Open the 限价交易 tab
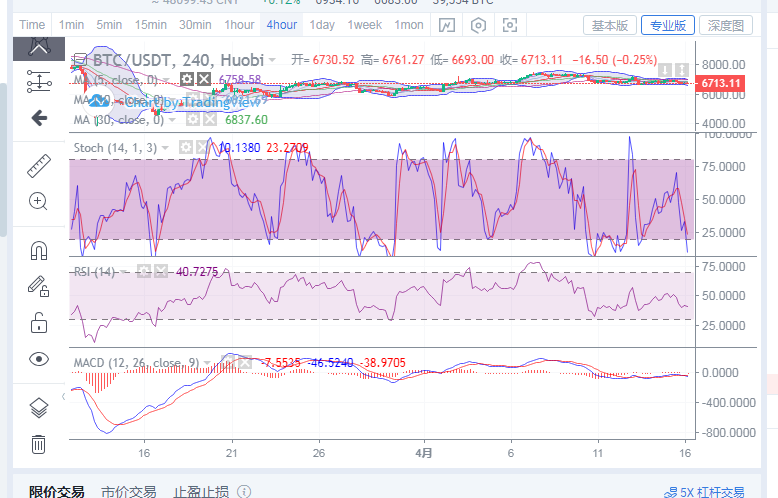The width and height of the screenshot is (778, 498). pos(57,492)
